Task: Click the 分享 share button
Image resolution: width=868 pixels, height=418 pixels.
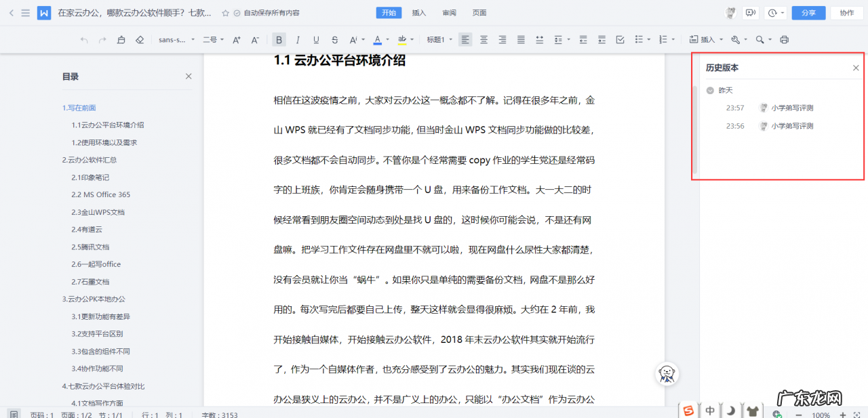Action: [808, 12]
